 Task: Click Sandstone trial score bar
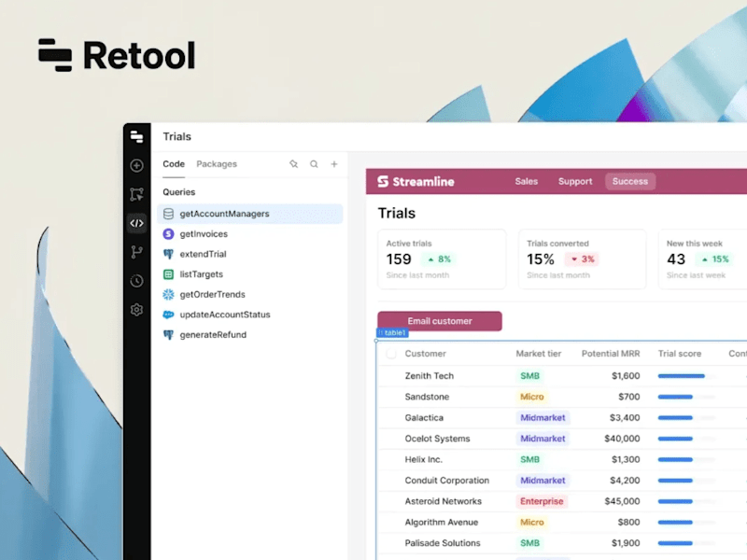click(686, 397)
